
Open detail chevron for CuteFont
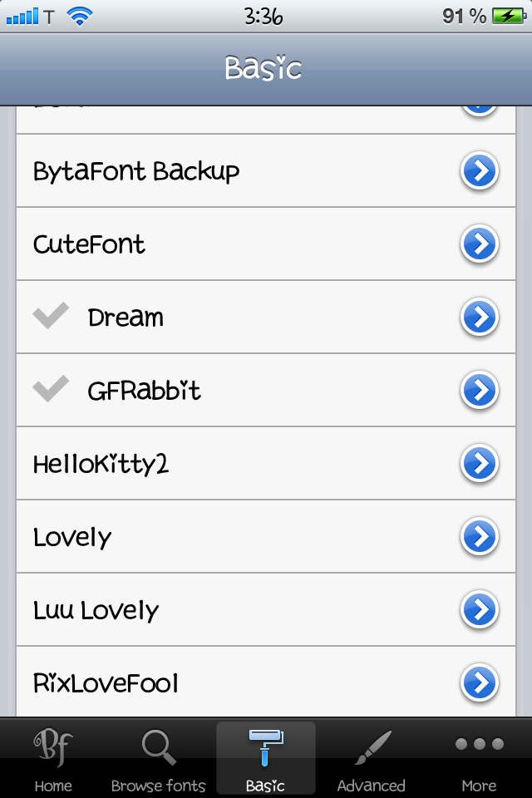click(x=479, y=244)
